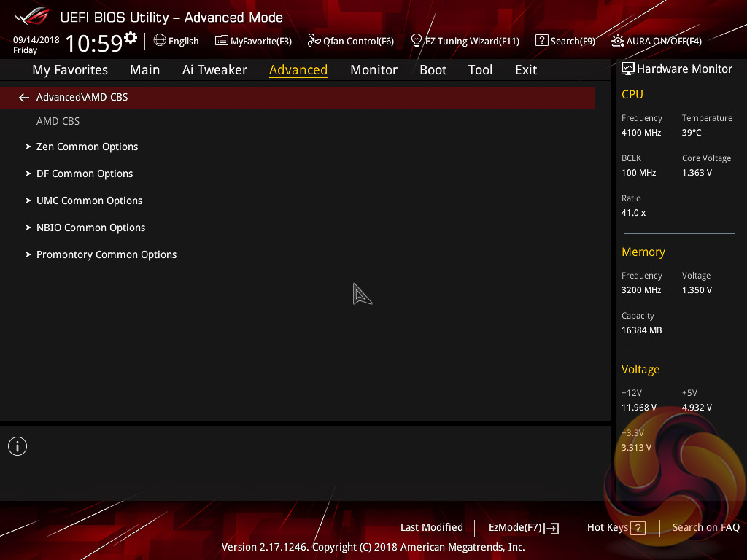Image resolution: width=747 pixels, height=560 pixels.
Task: Switch to My Favorites tab
Action: coord(70,70)
